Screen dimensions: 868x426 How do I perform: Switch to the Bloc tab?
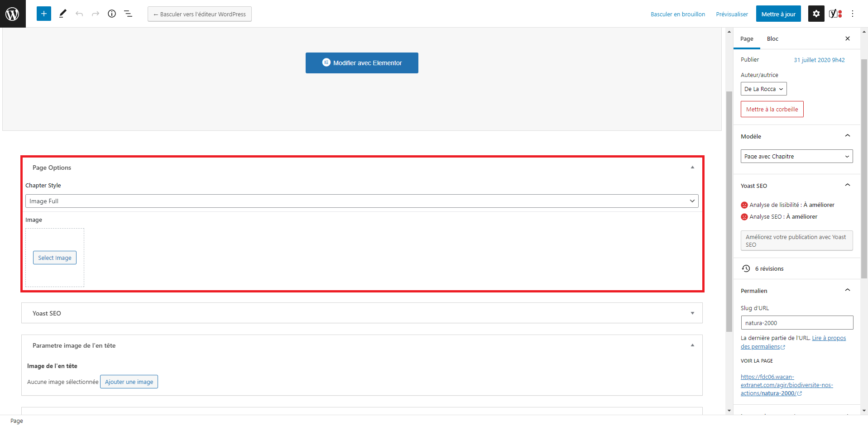click(772, 38)
